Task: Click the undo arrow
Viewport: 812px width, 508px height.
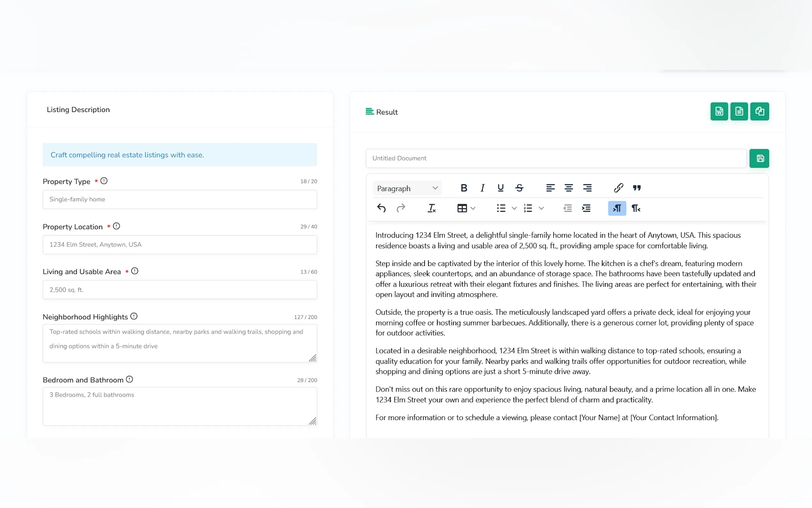Action: 381,208
